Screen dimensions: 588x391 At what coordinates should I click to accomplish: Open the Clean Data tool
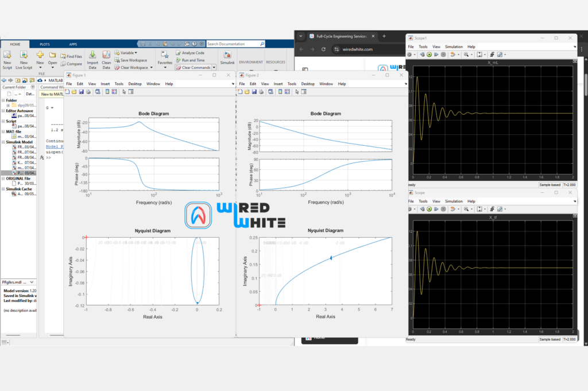click(x=106, y=60)
